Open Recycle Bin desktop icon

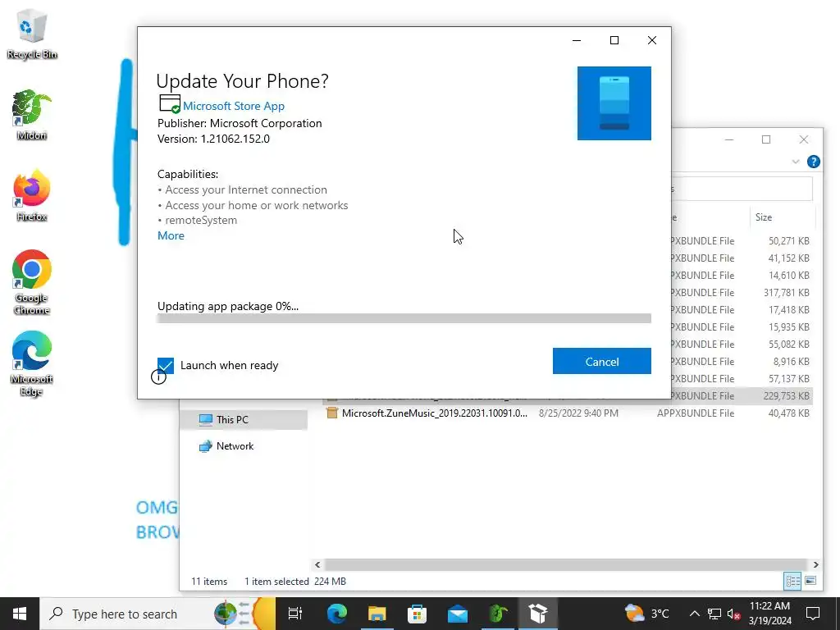click(x=32, y=34)
